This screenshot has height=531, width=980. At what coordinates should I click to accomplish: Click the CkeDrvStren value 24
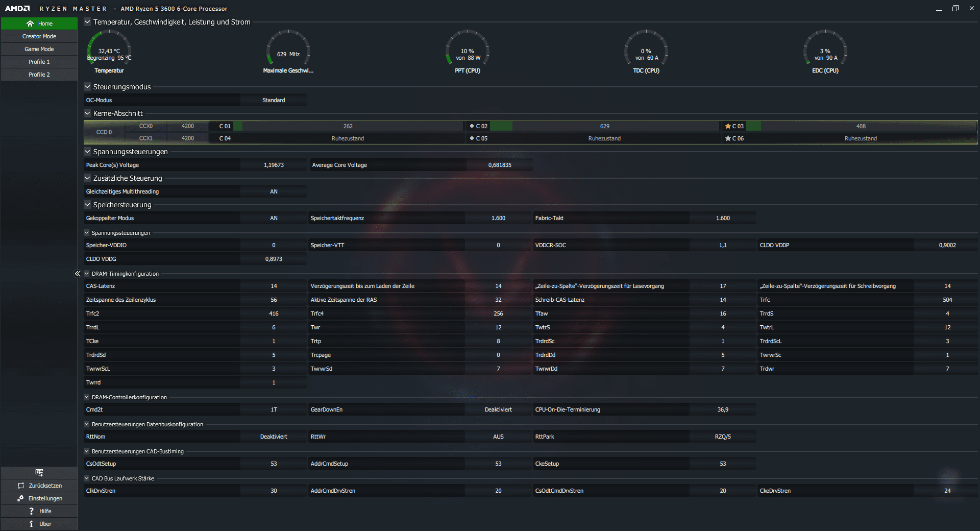click(947, 491)
